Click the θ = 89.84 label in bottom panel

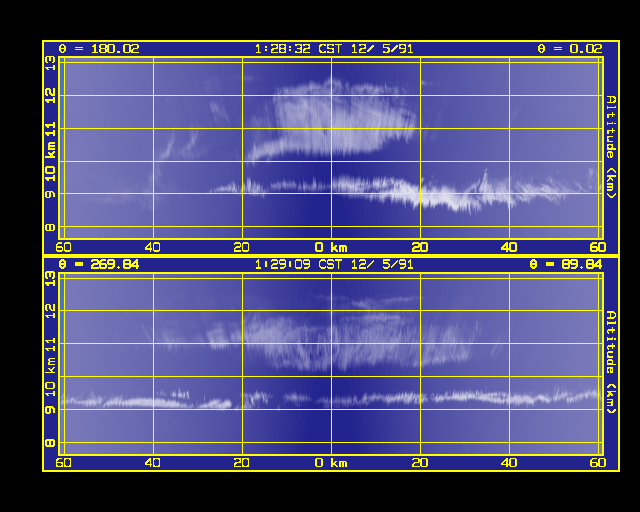click(x=566, y=265)
